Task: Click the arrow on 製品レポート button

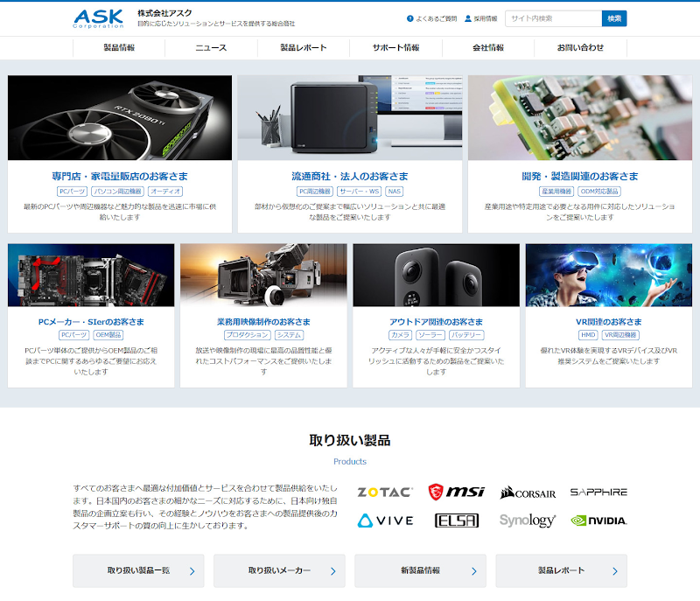Action: pos(615,571)
